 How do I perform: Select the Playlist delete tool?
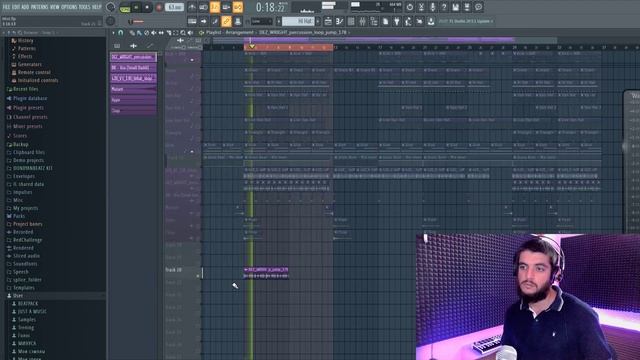point(147,33)
